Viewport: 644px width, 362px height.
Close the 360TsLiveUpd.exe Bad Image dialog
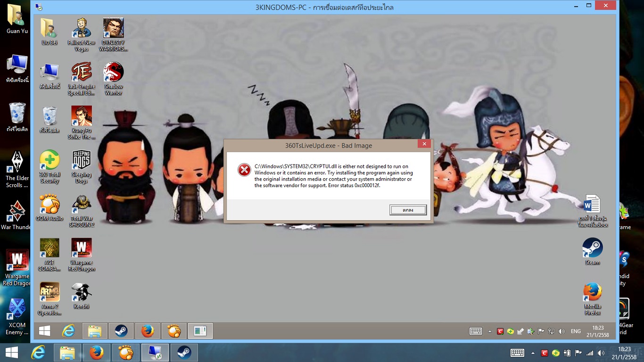click(x=424, y=144)
